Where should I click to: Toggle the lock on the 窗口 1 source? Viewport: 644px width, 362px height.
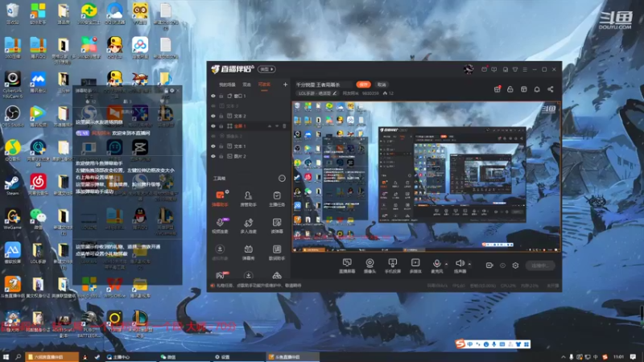pos(221,96)
